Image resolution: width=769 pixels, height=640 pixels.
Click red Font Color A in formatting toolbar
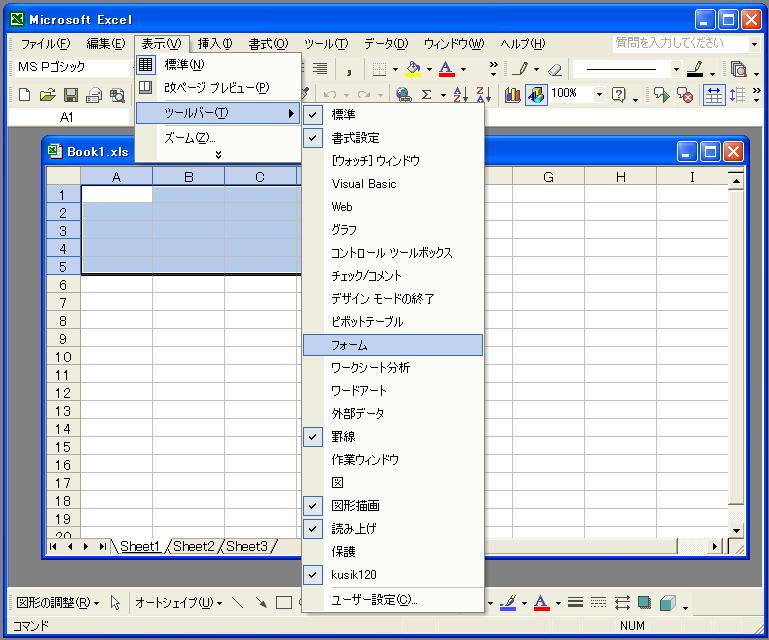(446, 69)
